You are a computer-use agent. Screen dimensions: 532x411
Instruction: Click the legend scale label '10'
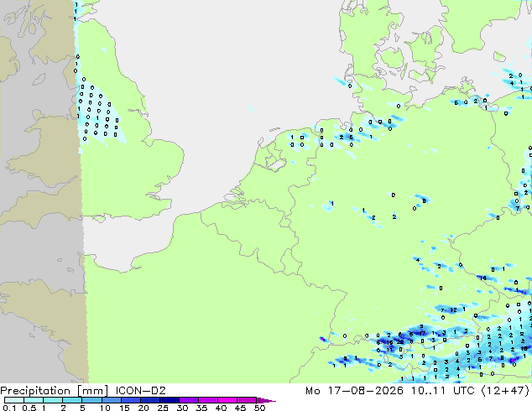click(105, 408)
